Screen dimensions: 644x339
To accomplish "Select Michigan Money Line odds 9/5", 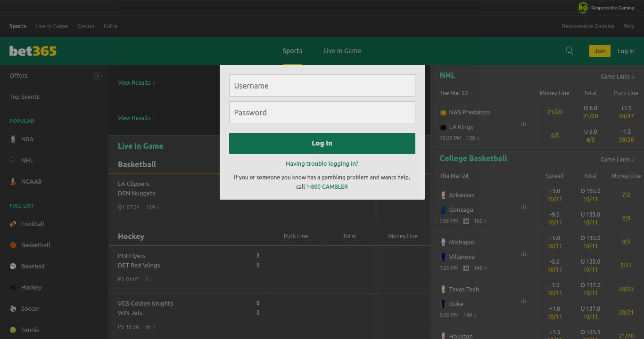I will pyautogui.click(x=626, y=242).
